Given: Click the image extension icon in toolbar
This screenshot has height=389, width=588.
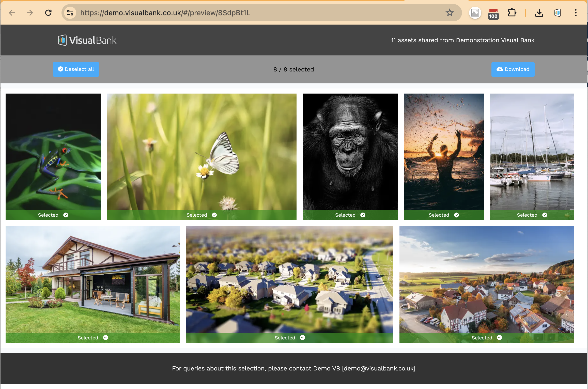Looking at the screenshot, I should pyautogui.click(x=475, y=13).
